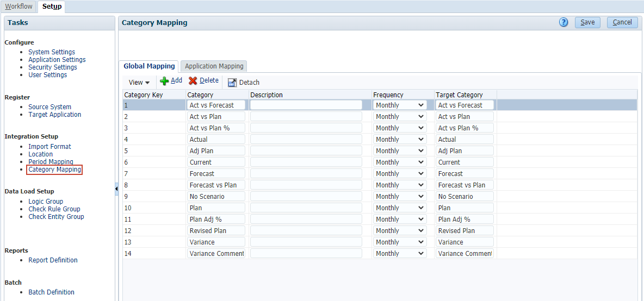
Task: Open Source System link
Action: coord(49,106)
